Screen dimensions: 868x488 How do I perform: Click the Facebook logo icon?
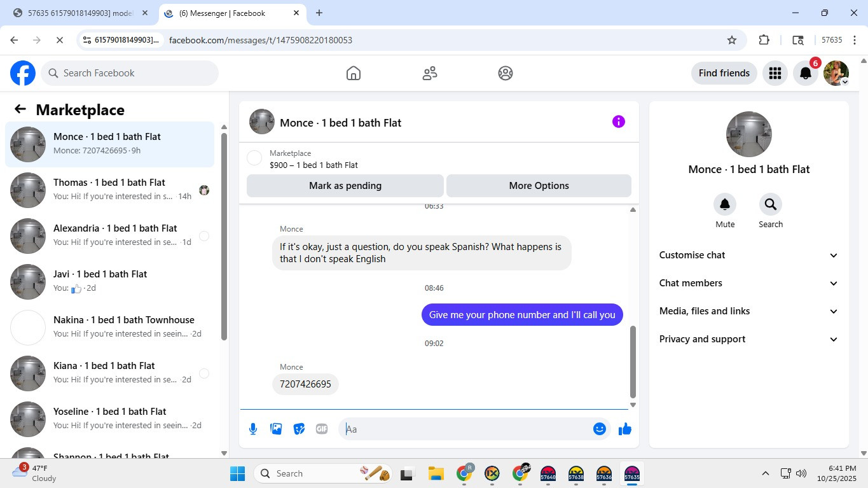[x=23, y=73]
